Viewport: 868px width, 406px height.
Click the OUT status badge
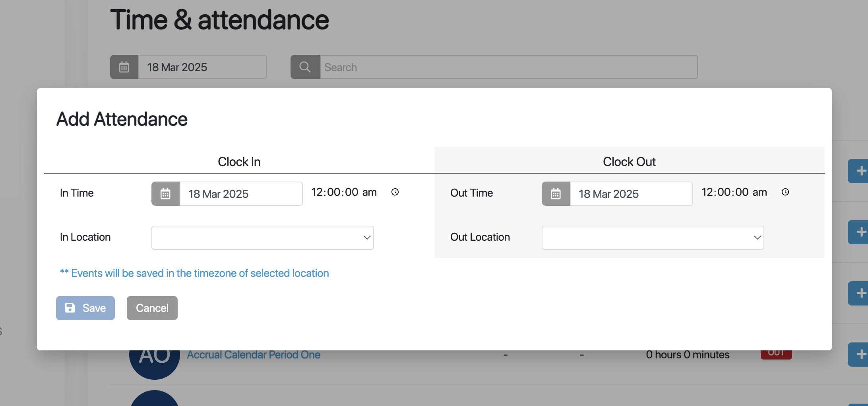(x=776, y=354)
